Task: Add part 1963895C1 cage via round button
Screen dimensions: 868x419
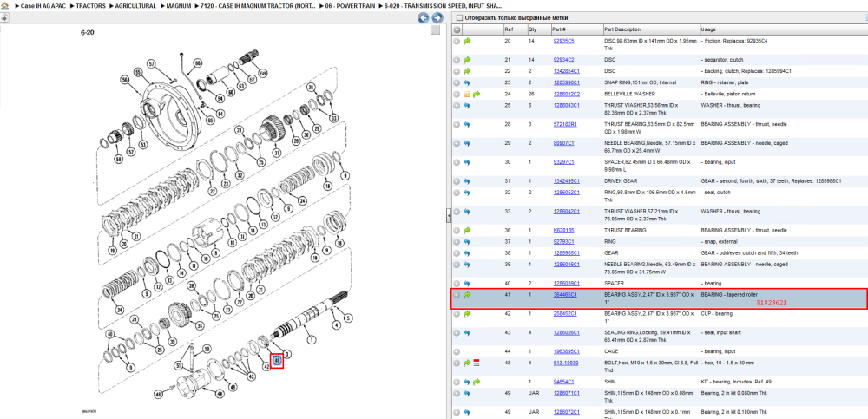Action: tap(457, 351)
